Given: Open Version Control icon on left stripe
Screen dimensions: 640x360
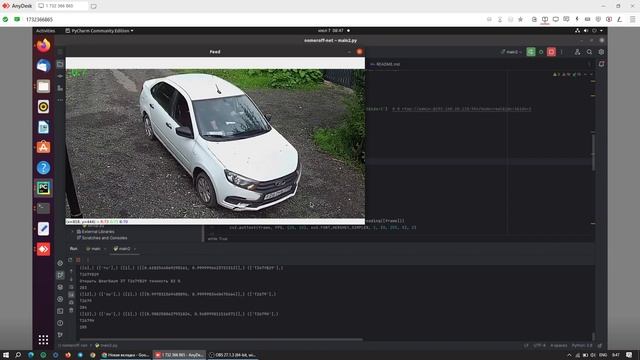Looking at the screenshot, I should tap(60, 335).
